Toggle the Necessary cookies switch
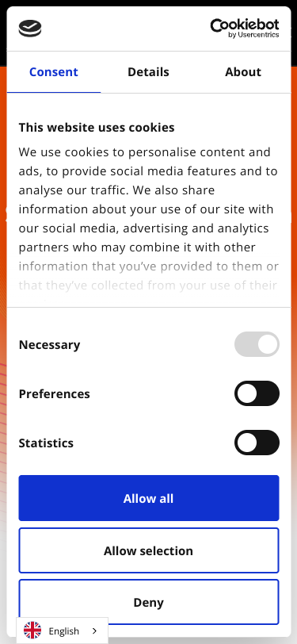The height and width of the screenshot is (644, 297). [x=257, y=344]
